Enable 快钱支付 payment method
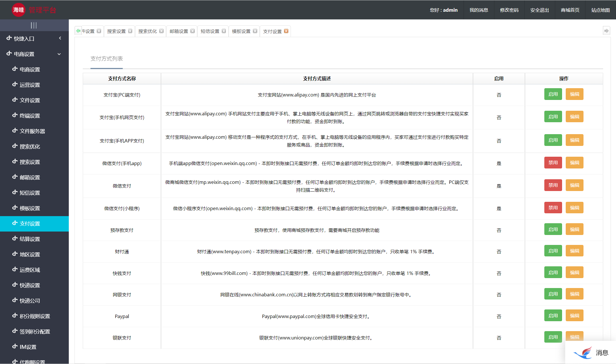 point(553,273)
